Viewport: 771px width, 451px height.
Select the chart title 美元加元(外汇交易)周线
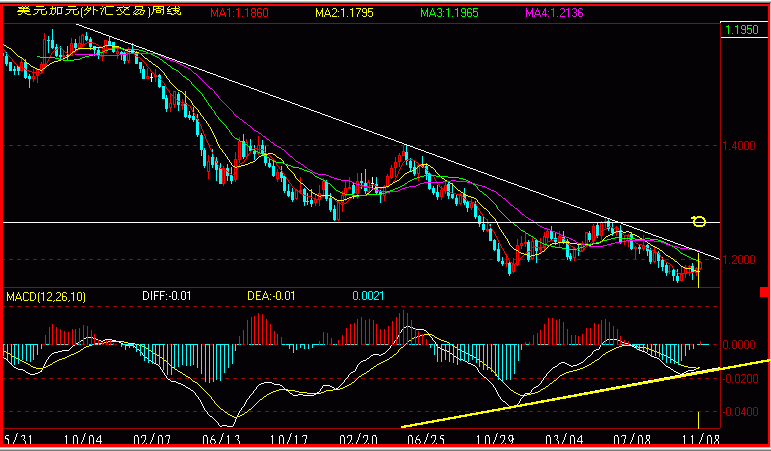99,11
